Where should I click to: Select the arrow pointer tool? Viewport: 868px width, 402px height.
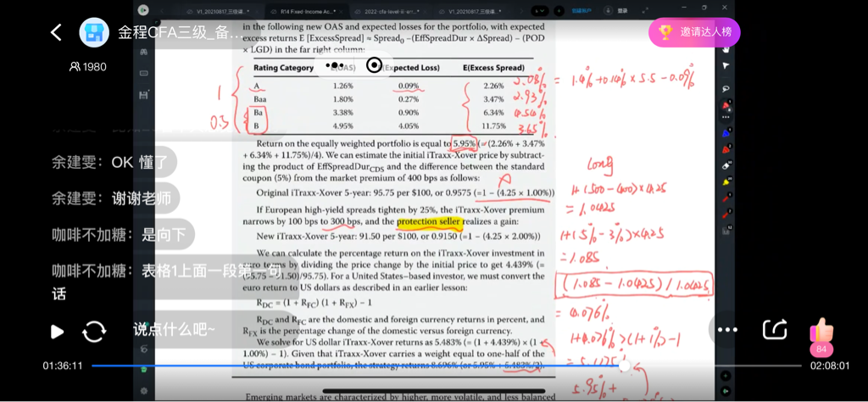pyautogui.click(x=726, y=66)
